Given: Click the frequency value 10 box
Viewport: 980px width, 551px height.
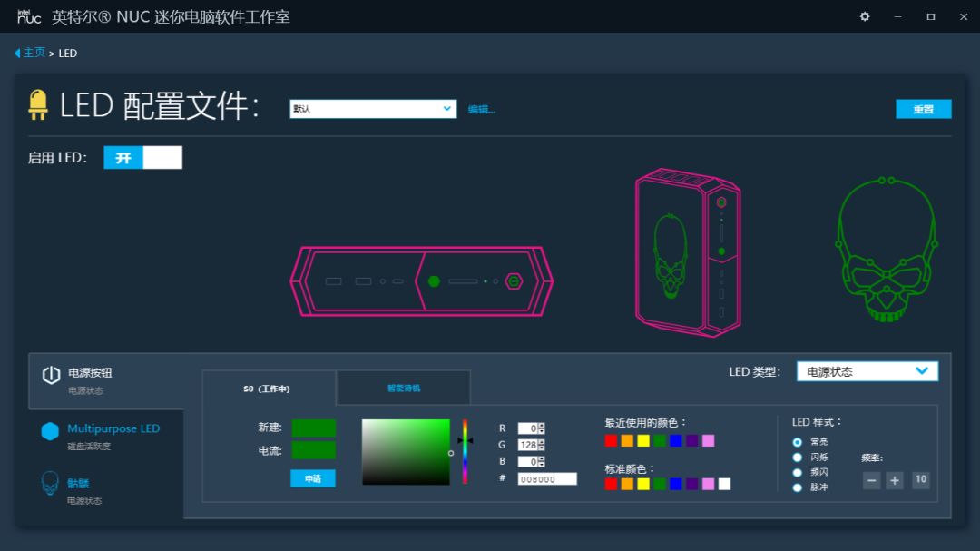Looking at the screenshot, I should click(921, 479).
